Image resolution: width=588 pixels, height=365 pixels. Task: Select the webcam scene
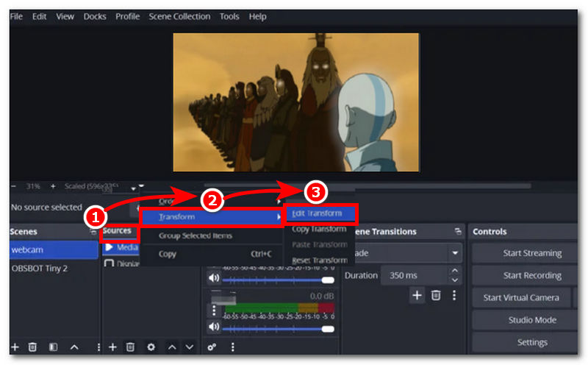pyautogui.click(x=54, y=249)
